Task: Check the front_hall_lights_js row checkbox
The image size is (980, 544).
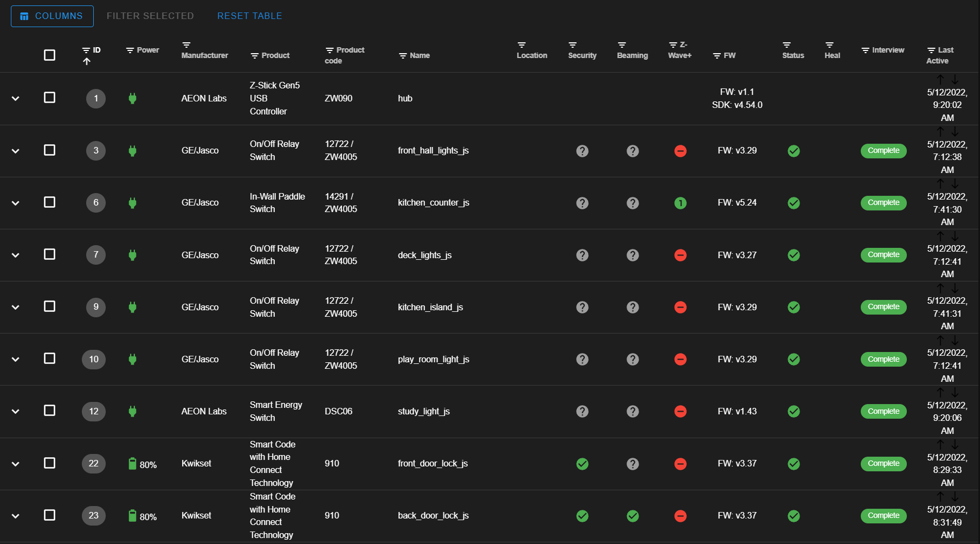Action: [49, 150]
